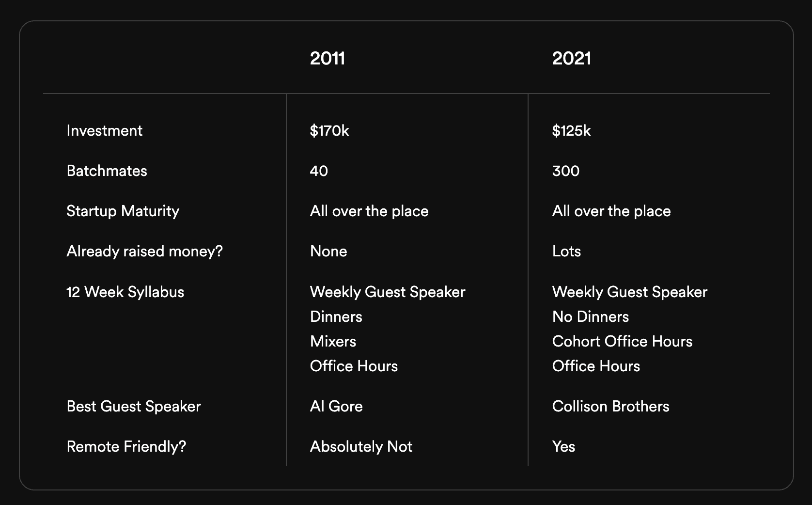The width and height of the screenshot is (812, 505).
Task: Click the 'Lots' cell under 2021
Action: coord(566,251)
